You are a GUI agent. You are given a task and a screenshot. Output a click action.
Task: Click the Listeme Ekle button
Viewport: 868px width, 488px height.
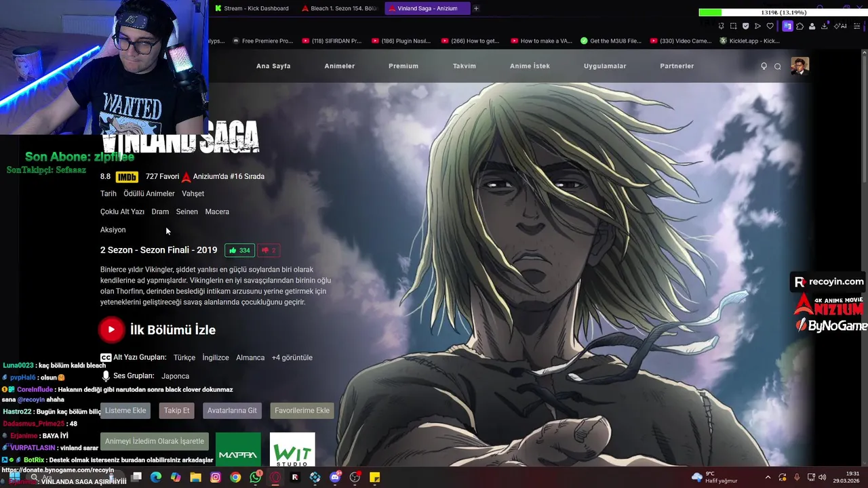coord(125,410)
